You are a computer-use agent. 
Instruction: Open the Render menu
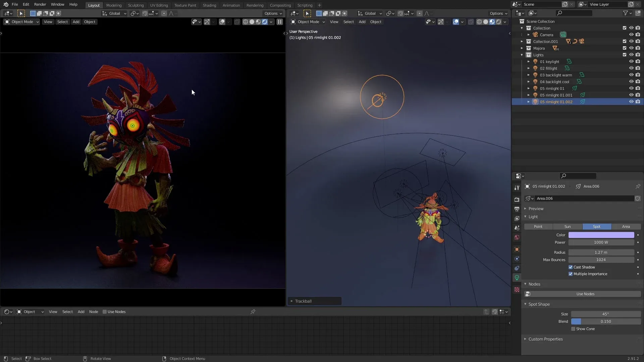(40, 4)
